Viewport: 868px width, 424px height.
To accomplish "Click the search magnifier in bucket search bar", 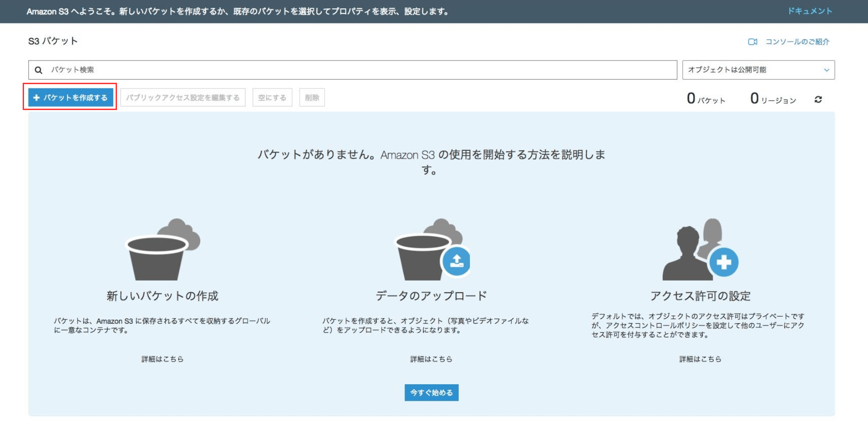I will pyautogui.click(x=38, y=70).
